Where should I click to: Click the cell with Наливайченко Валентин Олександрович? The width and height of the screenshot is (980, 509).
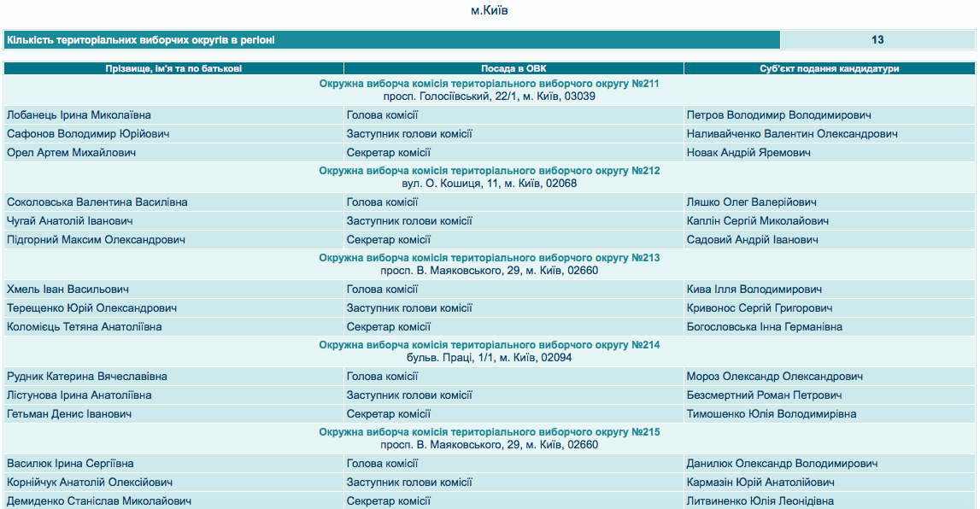click(792, 134)
